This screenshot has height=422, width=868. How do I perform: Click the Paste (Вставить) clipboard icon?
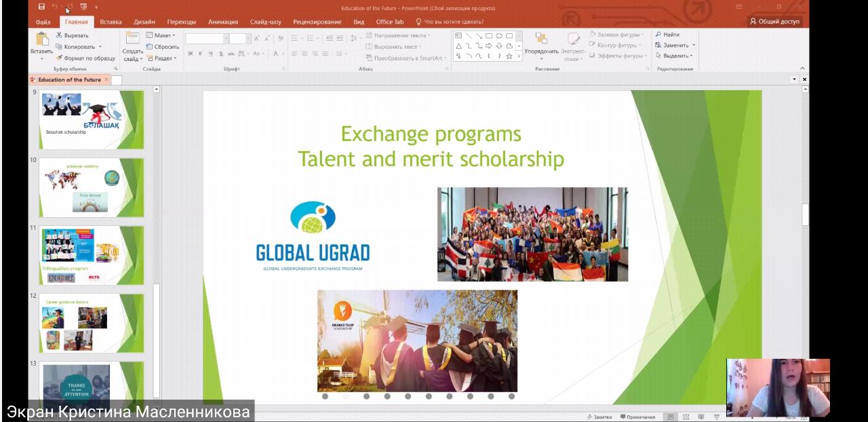(x=41, y=40)
